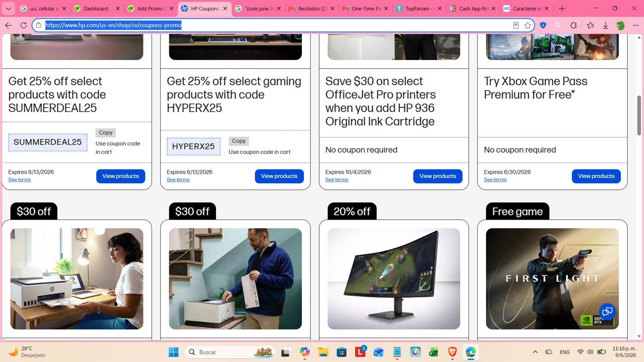View products for the Xbox Game Pass offer
Viewport: 644px width, 362px height.
[x=596, y=176]
